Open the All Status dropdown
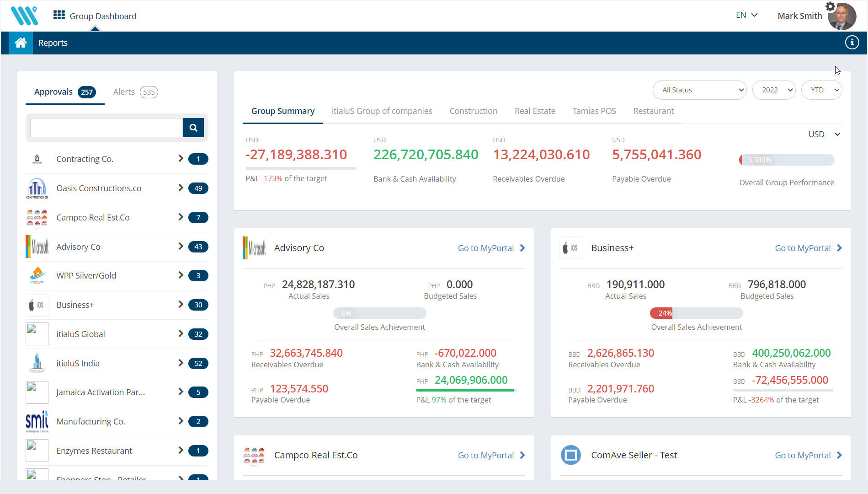Viewport: 868px width, 494px height. pos(699,90)
